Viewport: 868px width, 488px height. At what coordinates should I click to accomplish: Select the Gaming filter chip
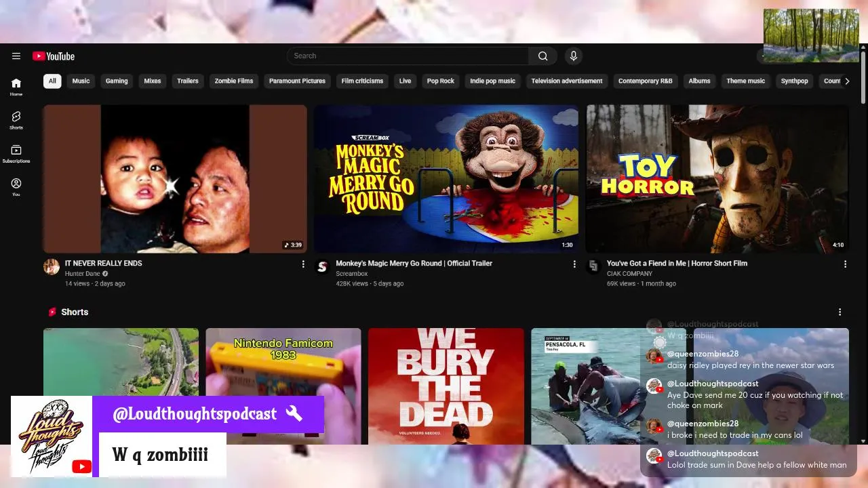coord(117,81)
